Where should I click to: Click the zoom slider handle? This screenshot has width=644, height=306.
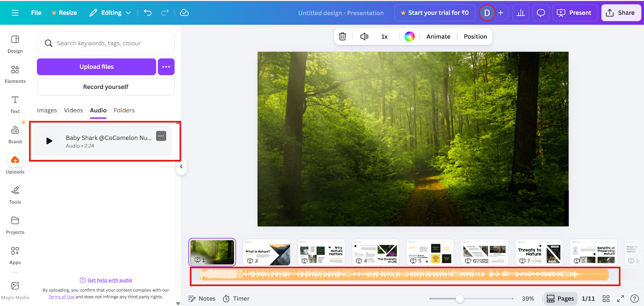pyautogui.click(x=460, y=299)
